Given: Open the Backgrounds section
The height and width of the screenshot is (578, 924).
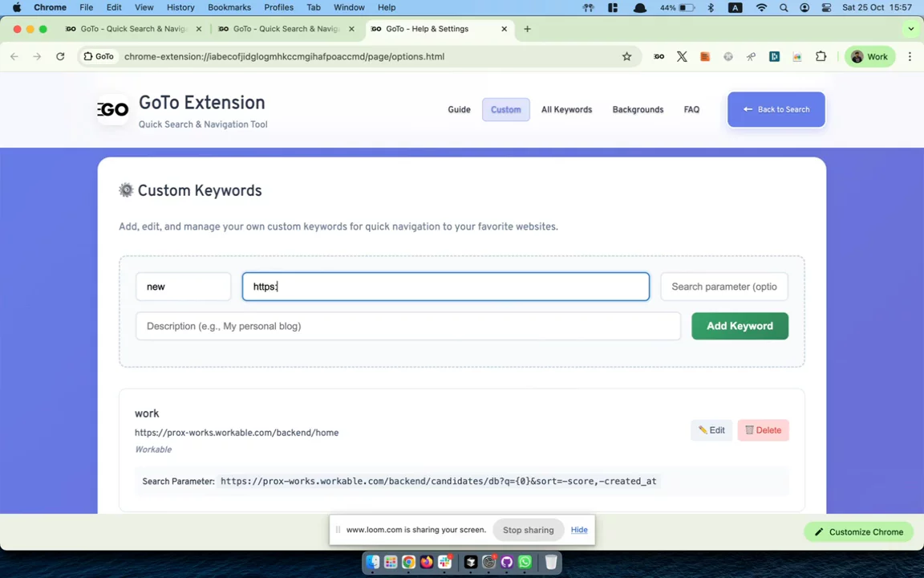Looking at the screenshot, I should 638,110.
